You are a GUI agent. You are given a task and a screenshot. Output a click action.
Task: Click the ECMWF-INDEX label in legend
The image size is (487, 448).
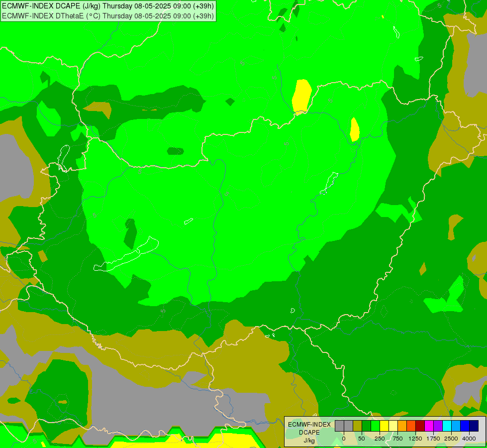(309, 425)
